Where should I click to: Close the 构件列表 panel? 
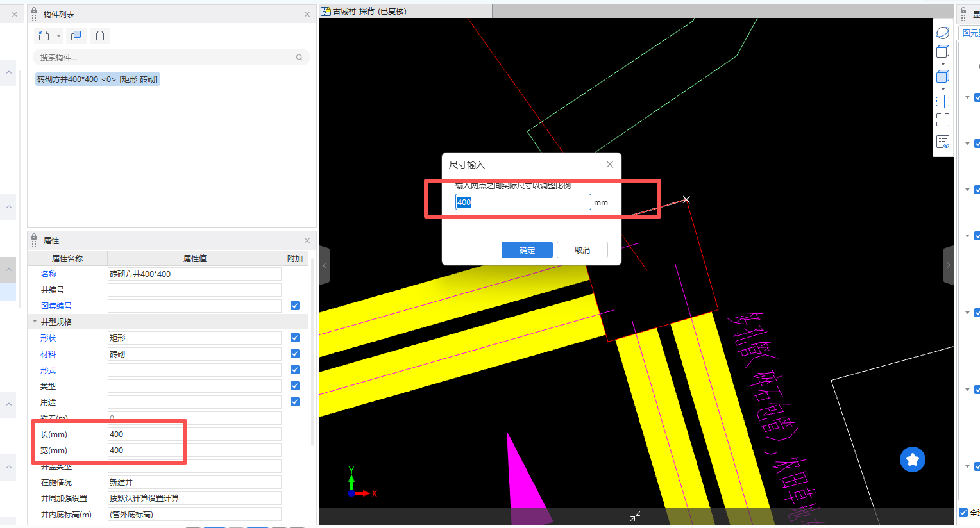(307, 14)
